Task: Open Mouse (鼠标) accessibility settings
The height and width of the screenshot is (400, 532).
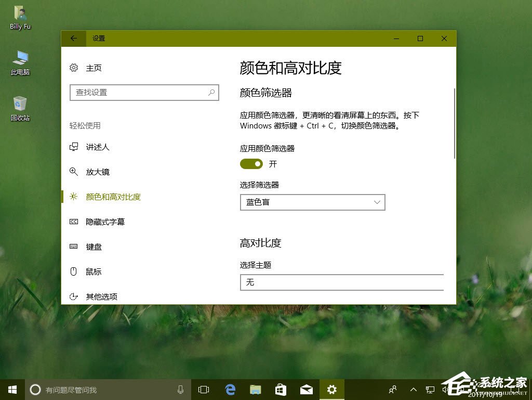Action: [x=94, y=272]
